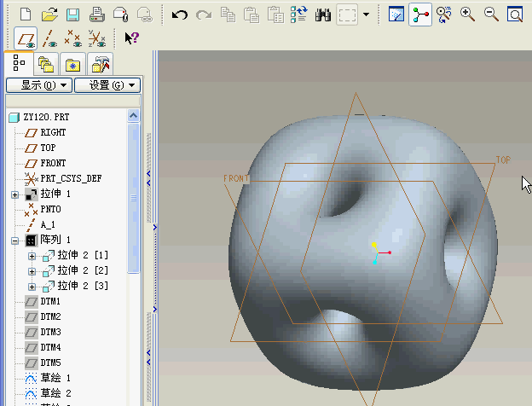Toggle datum points display
The image size is (532, 406).
click(73, 38)
